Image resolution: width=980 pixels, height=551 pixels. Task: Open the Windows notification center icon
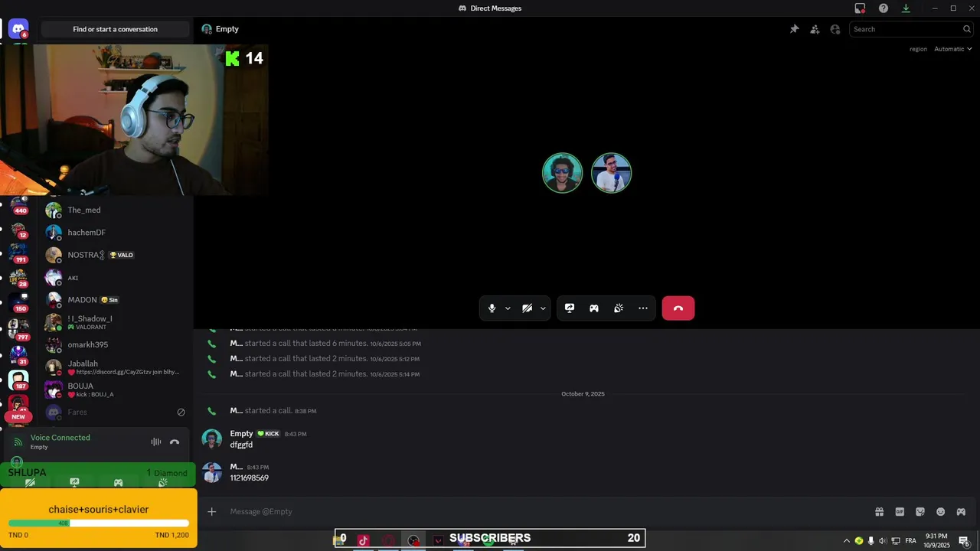click(x=964, y=540)
